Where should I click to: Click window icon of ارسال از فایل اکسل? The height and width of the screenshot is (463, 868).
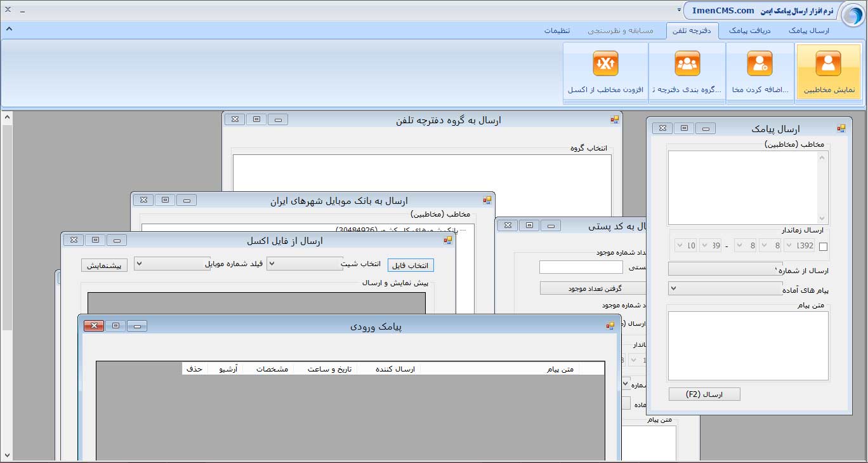tap(448, 240)
